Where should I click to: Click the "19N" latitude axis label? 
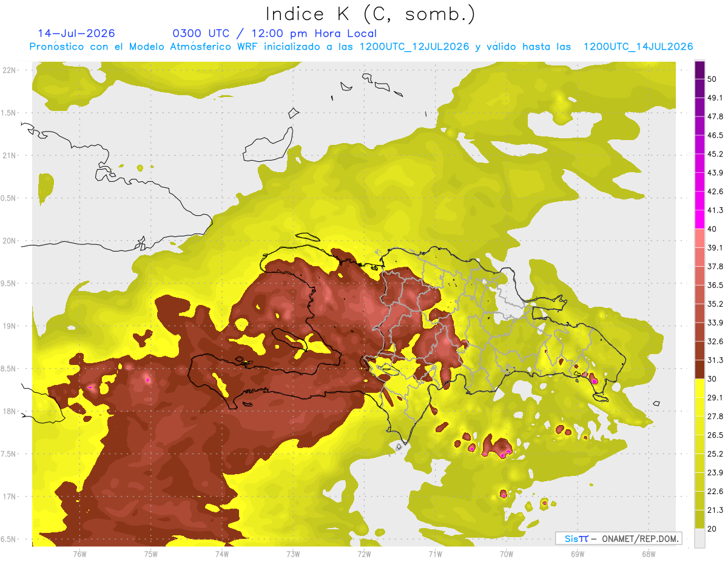(x=10, y=326)
